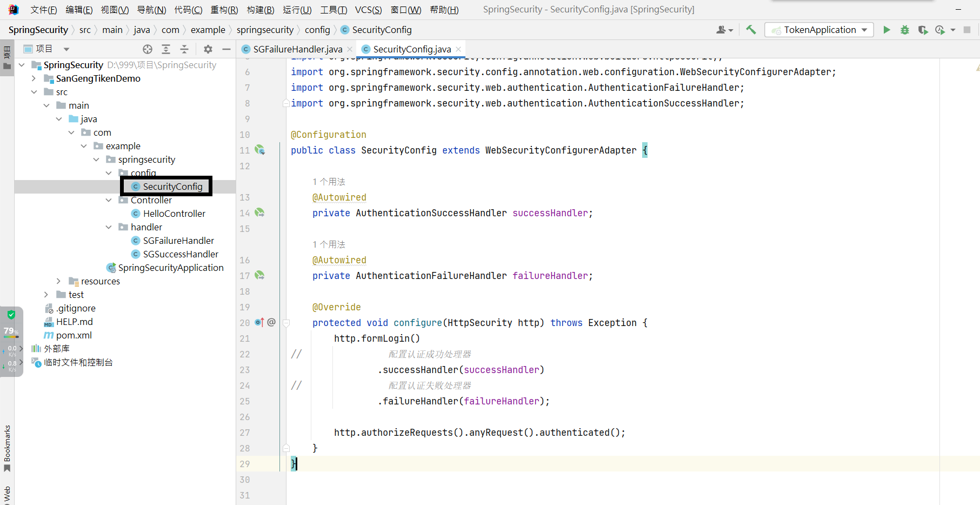This screenshot has width=980, height=505.
Task: Click the Spring bean gutter icon on line 11
Action: [260, 150]
